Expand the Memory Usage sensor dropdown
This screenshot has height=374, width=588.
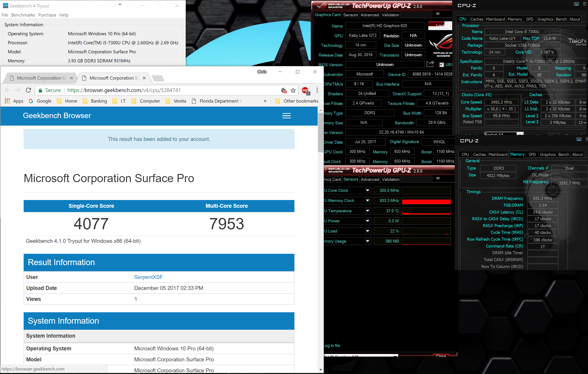pos(367,241)
